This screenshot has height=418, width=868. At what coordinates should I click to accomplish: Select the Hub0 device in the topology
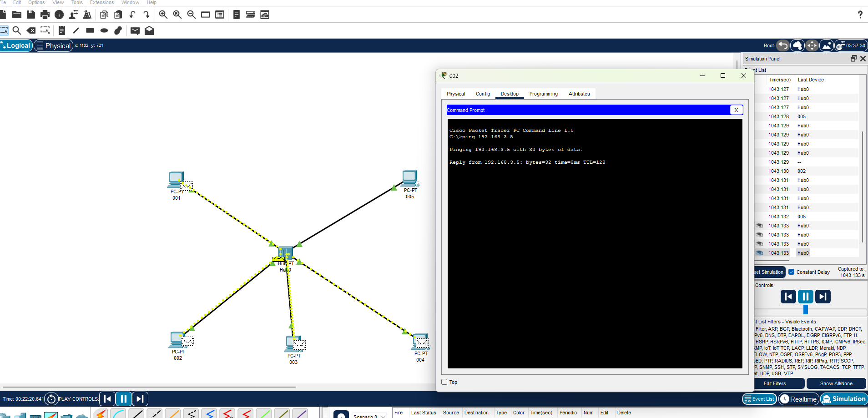(285, 254)
